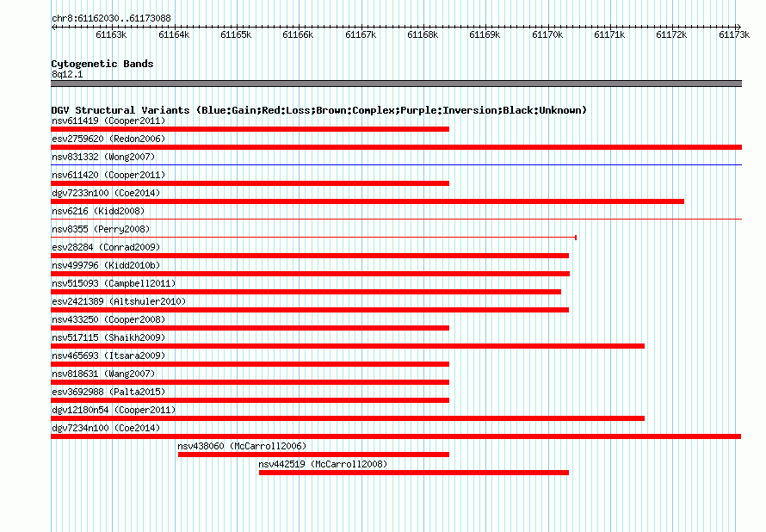Click the dgv7233n100 red bar

(x=368, y=201)
